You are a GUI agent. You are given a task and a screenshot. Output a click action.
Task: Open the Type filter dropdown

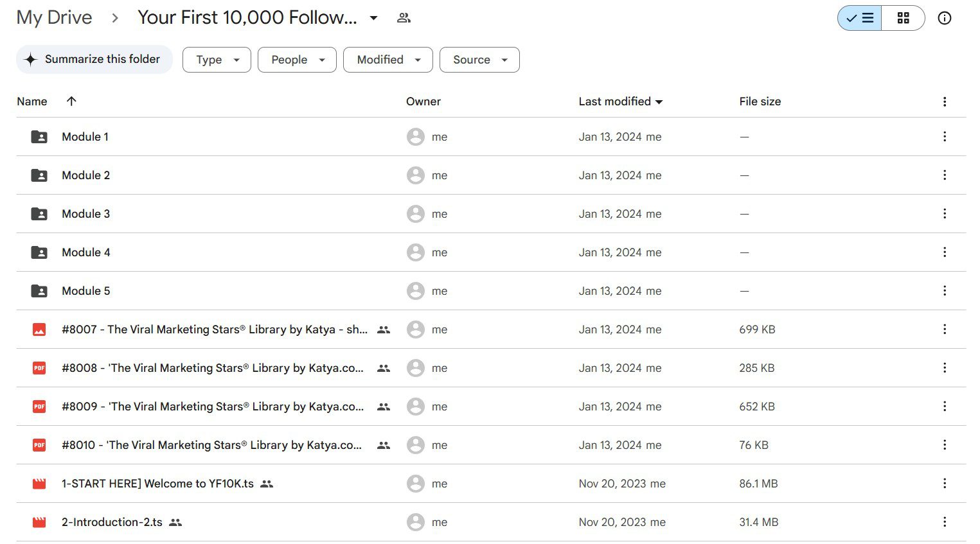[217, 60]
